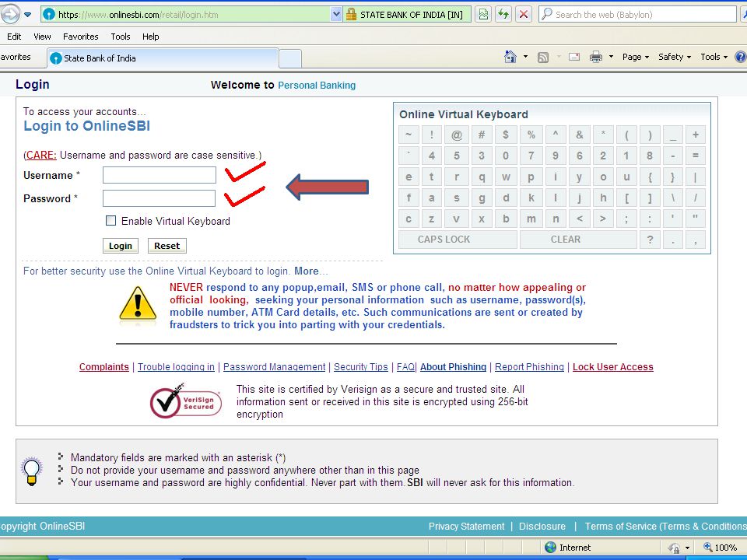The image size is (747, 560).
Task: Open a new blank tab
Action: point(290,59)
